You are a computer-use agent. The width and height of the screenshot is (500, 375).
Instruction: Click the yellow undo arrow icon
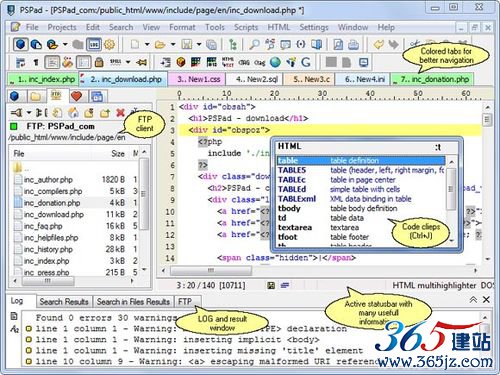pyautogui.click(x=379, y=44)
